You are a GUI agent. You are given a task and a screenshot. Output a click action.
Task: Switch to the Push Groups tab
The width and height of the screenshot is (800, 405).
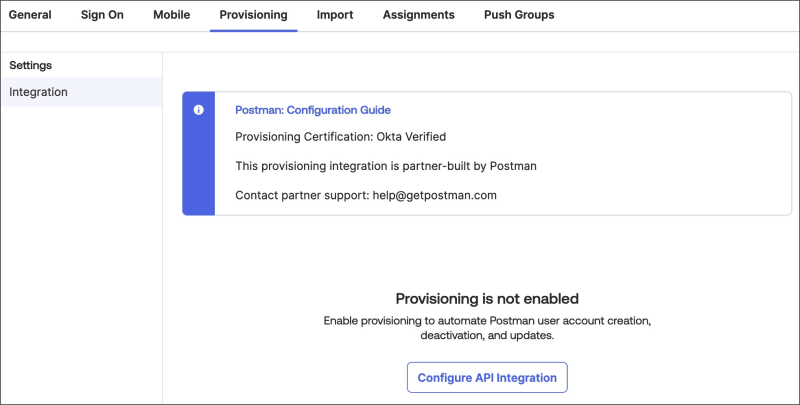tap(518, 15)
